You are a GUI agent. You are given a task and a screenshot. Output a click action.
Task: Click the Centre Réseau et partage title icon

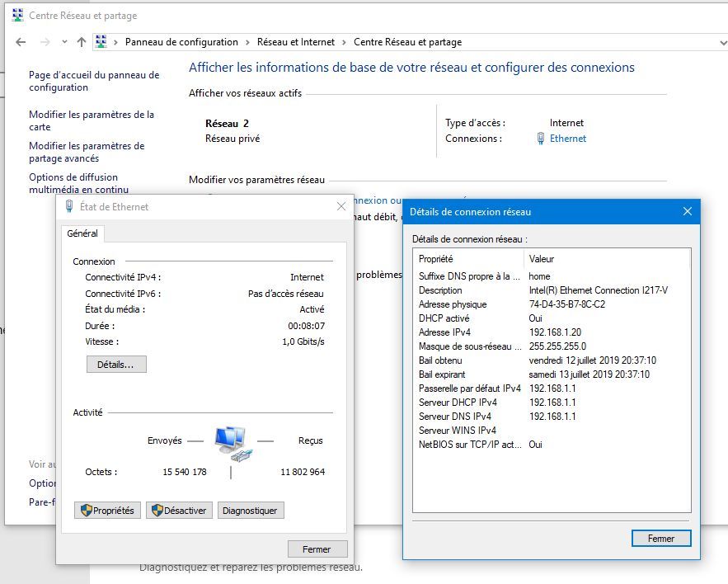coord(17,16)
